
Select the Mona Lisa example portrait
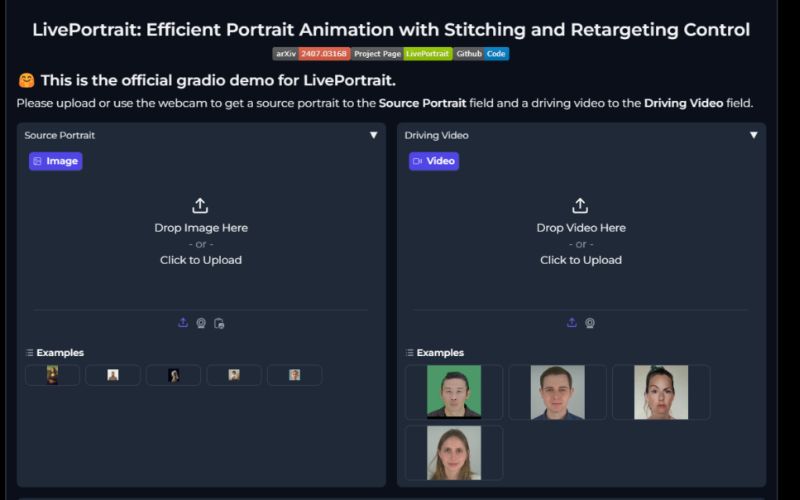point(52,375)
